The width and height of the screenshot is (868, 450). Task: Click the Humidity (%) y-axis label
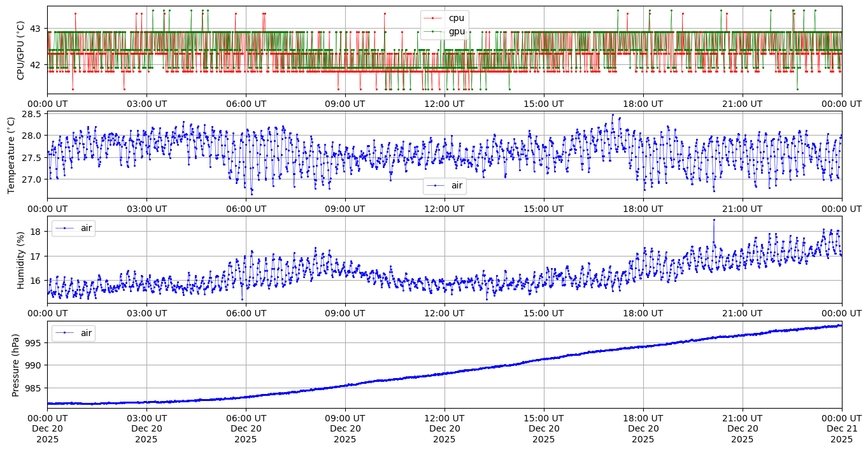coord(20,260)
